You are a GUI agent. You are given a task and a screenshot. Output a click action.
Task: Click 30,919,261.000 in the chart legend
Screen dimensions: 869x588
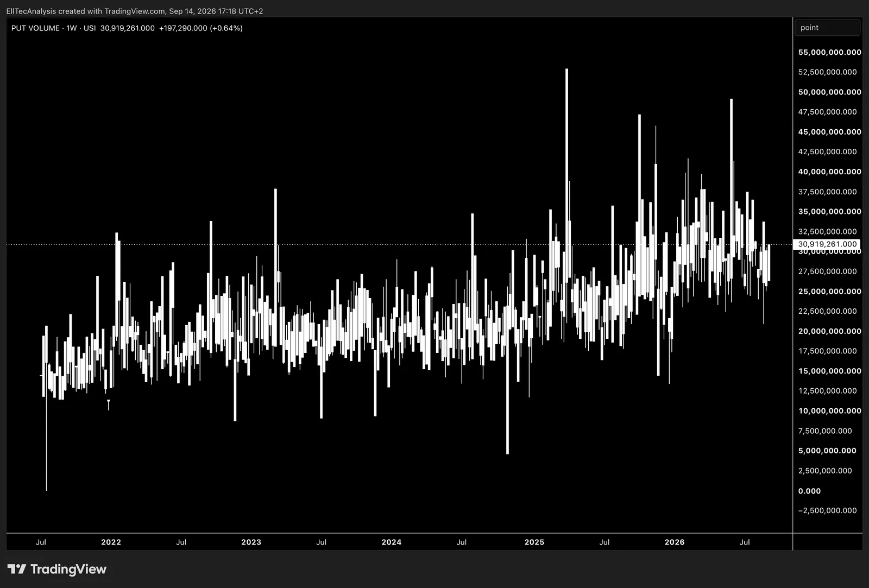tap(128, 28)
